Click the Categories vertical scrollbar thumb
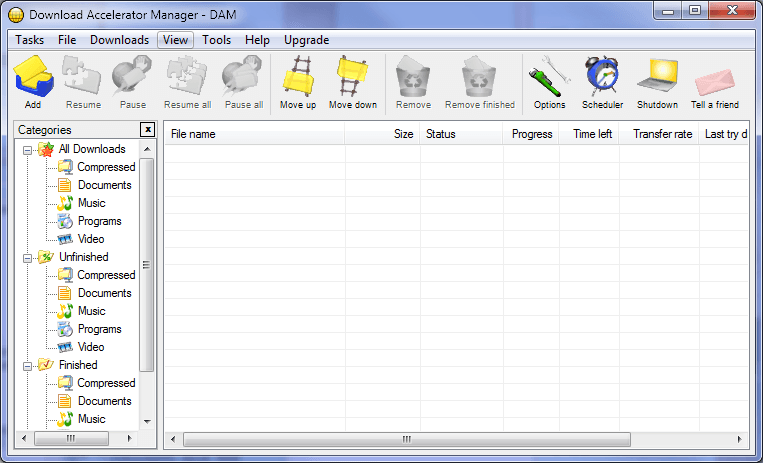Viewport: 763px width, 463px height. coord(147,264)
